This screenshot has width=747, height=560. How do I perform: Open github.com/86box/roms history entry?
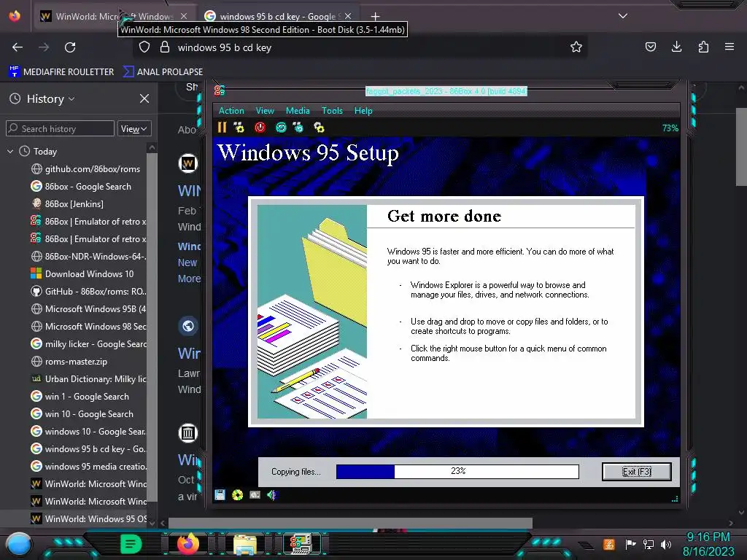point(86,168)
